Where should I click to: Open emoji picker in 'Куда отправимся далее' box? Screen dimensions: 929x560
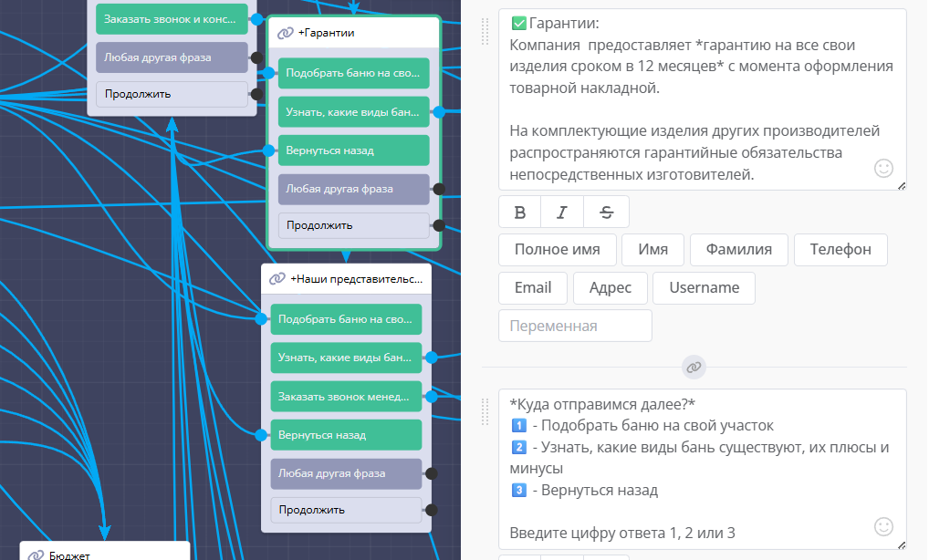point(882,526)
